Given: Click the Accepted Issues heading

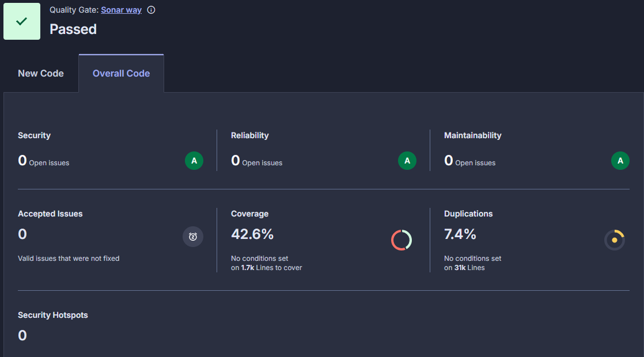Looking at the screenshot, I should [50, 214].
